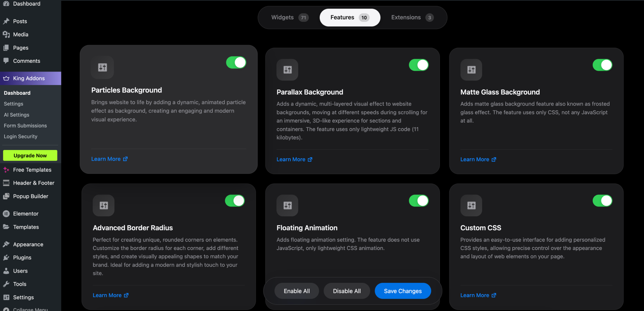644x311 pixels.
Task: Turn off Parallax Background switch
Action: pyautogui.click(x=419, y=65)
